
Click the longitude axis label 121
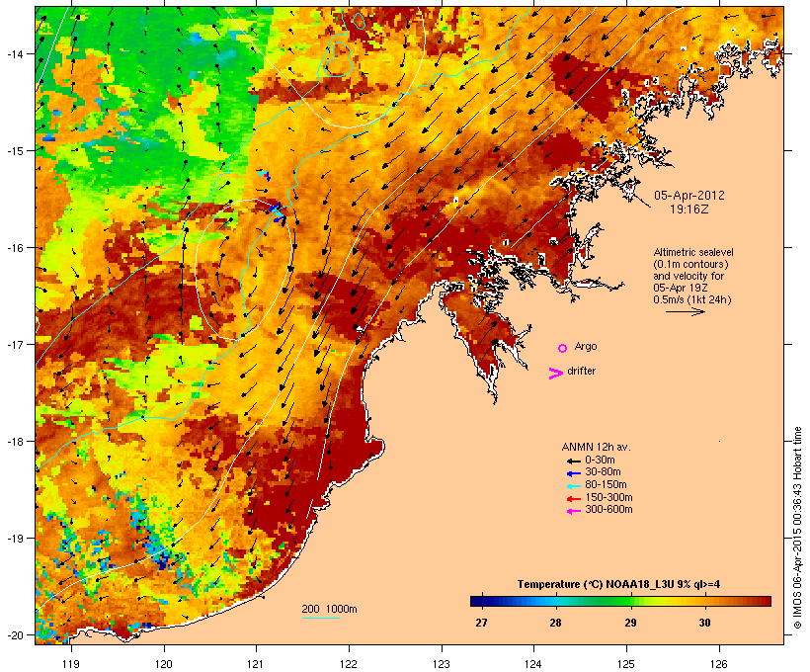tap(256, 664)
